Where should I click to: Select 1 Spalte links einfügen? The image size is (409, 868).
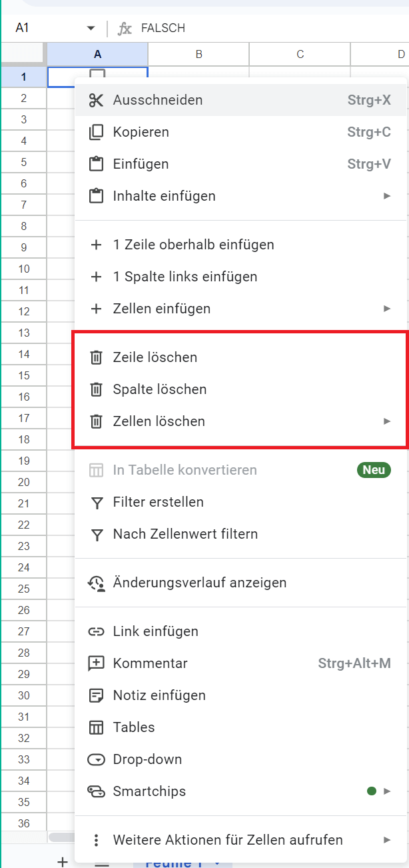pos(185,277)
